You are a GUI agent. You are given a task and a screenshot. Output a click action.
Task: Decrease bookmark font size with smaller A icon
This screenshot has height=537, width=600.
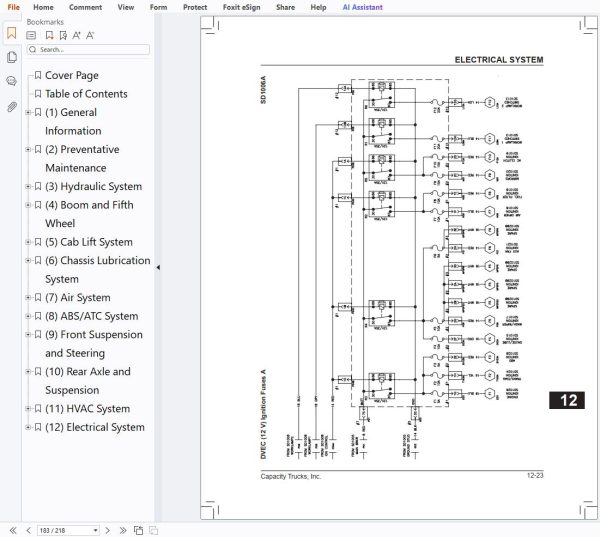(x=90, y=35)
